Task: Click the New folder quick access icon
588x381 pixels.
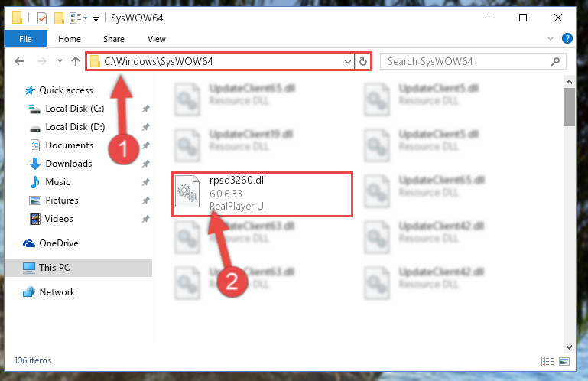Action: click(x=59, y=18)
